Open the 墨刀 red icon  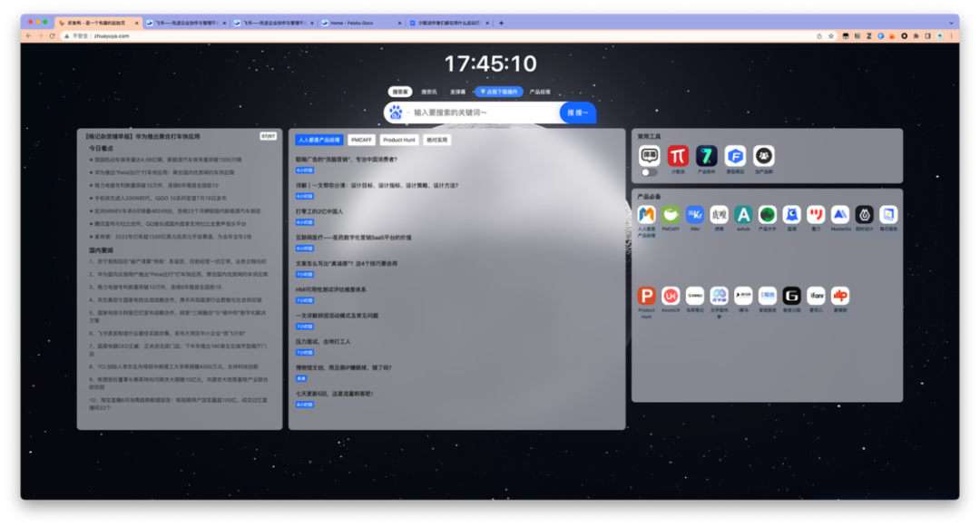816,215
